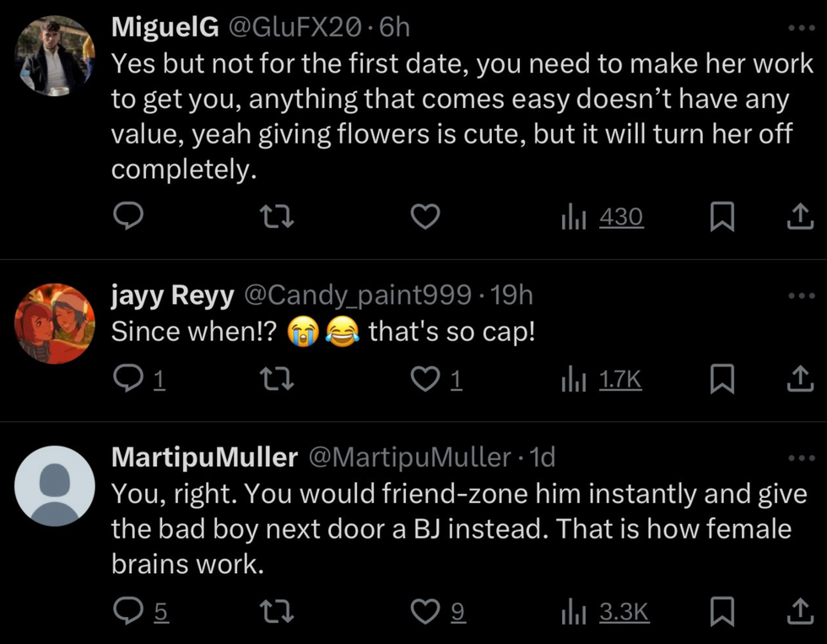
Task: View 1.7K views analytics on jayy Reyy's tweet
Action: coord(603,382)
